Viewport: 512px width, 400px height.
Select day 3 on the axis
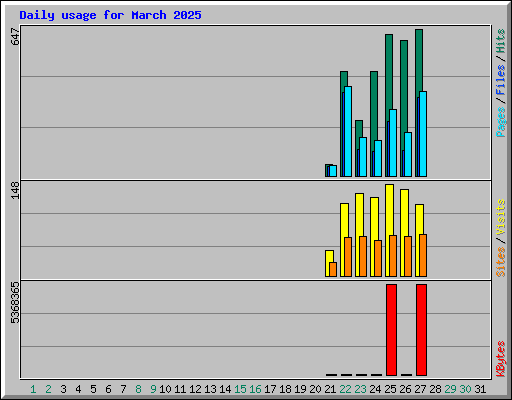[63, 389]
